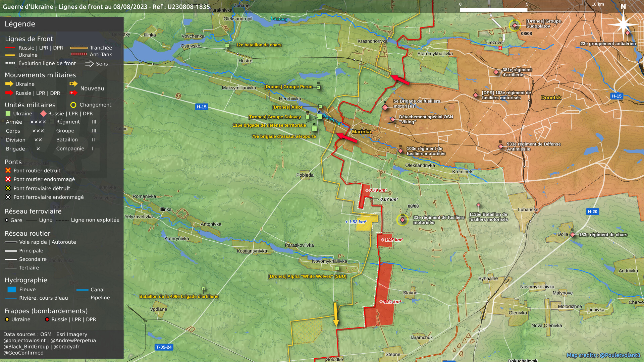Click the Drones Groupe Perun square marker
The width and height of the screenshot is (644, 362).
click(x=319, y=87)
